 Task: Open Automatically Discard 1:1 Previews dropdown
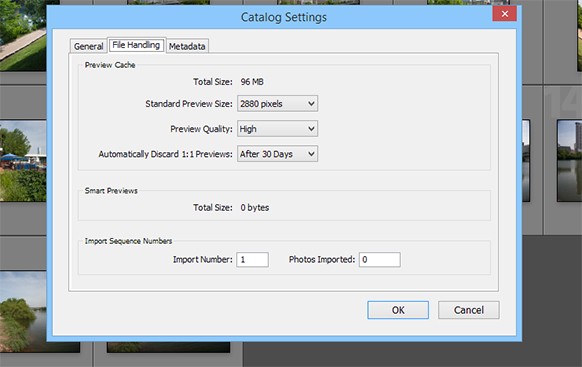[x=277, y=154]
